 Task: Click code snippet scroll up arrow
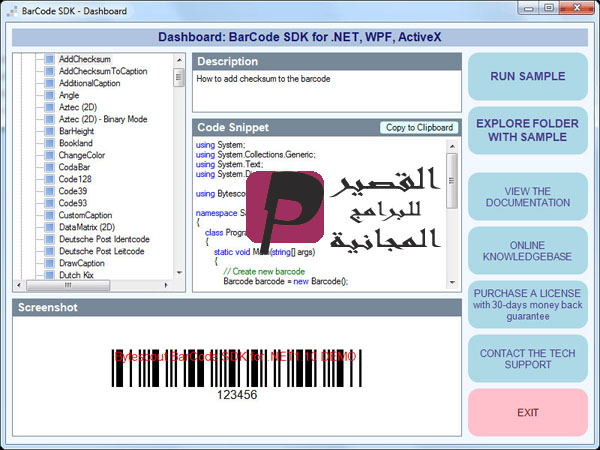452,146
